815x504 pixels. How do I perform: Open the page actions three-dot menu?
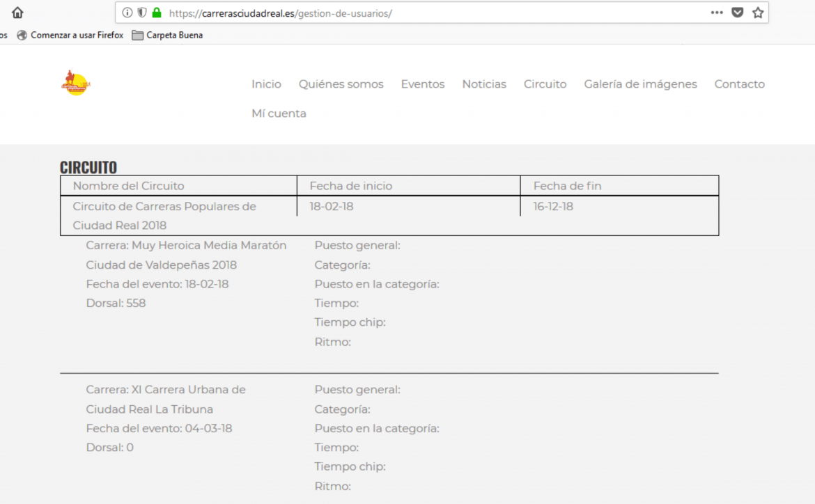pos(717,13)
